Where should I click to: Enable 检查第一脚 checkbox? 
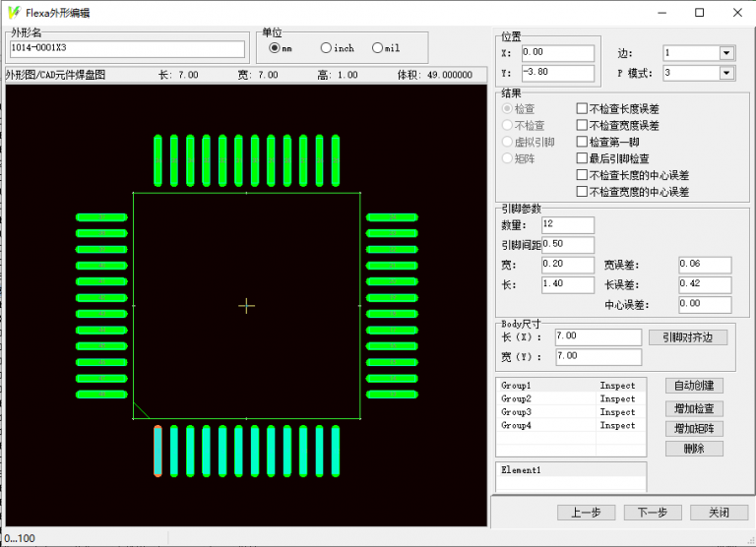point(582,142)
